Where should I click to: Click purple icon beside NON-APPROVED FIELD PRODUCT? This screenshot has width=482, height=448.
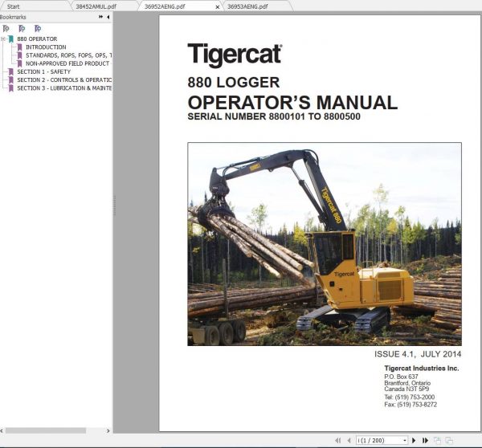[19, 63]
